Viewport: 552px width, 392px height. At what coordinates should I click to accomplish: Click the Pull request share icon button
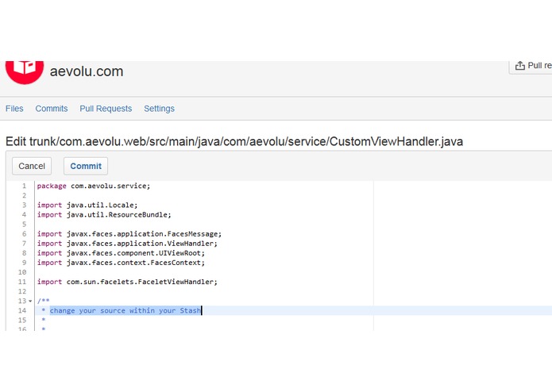pos(531,66)
